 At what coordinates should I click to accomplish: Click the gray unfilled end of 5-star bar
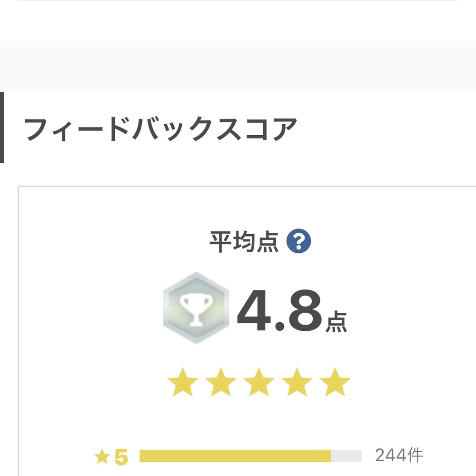(x=346, y=456)
